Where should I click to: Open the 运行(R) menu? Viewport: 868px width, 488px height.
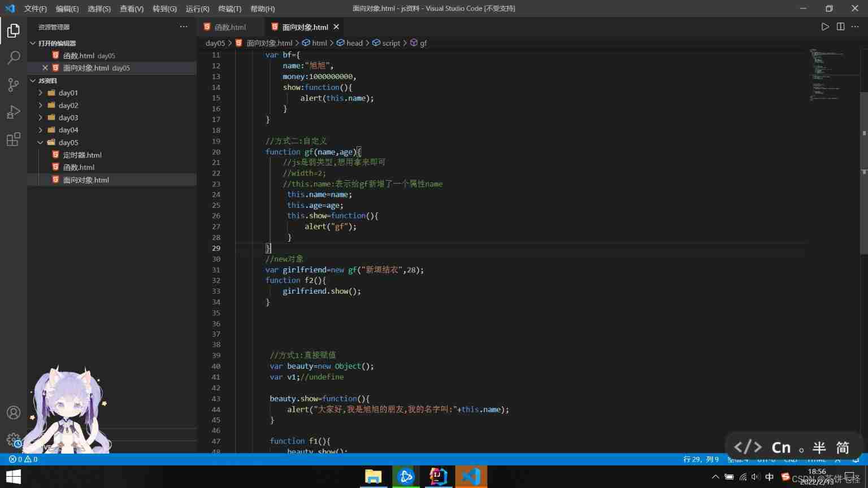click(197, 8)
